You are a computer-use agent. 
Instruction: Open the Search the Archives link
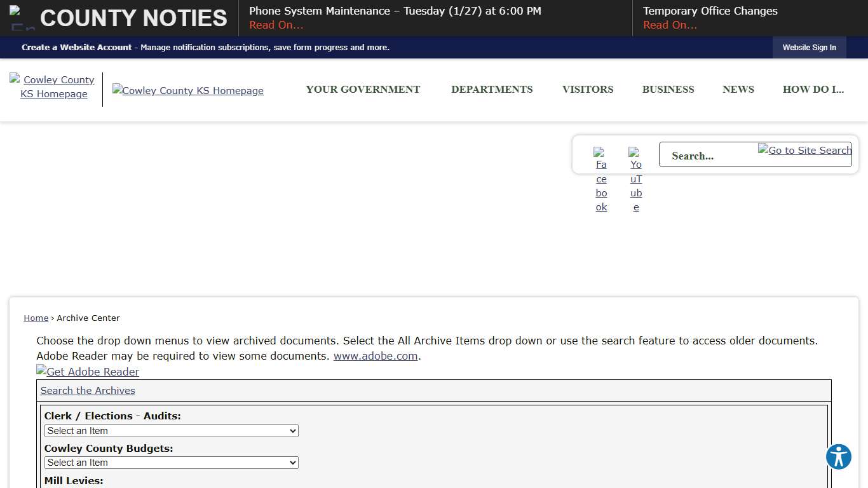coord(88,391)
